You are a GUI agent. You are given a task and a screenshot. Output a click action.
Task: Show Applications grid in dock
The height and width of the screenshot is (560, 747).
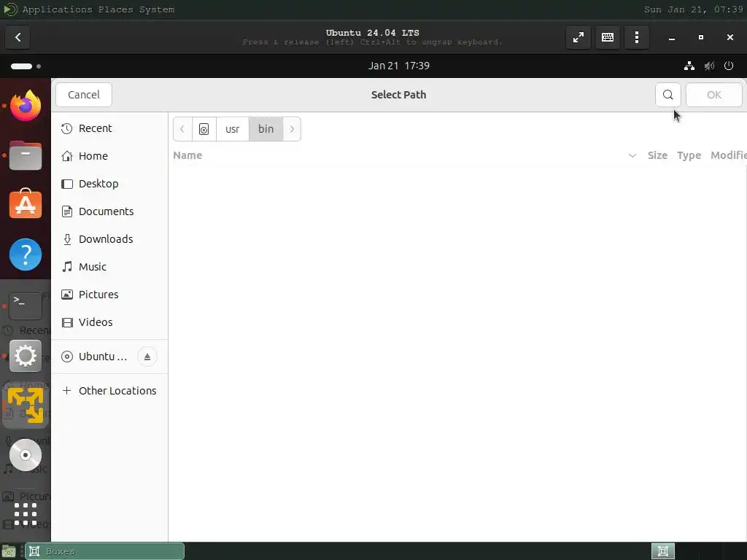(x=26, y=514)
